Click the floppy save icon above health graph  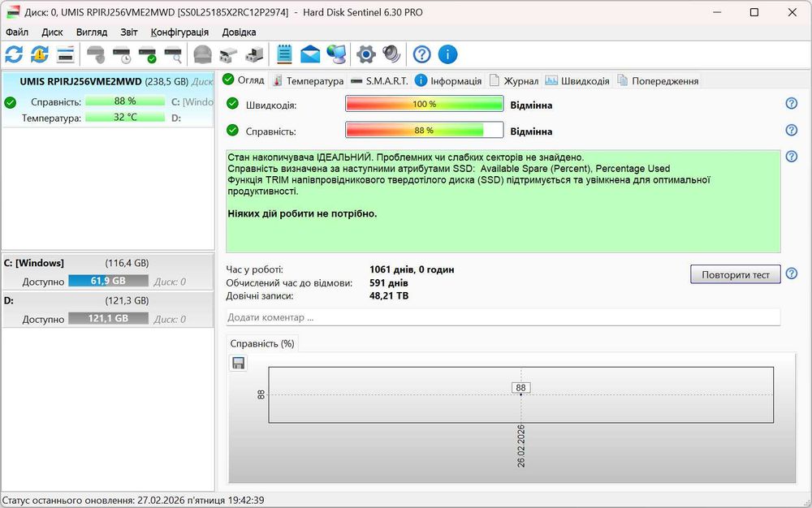(x=238, y=364)
